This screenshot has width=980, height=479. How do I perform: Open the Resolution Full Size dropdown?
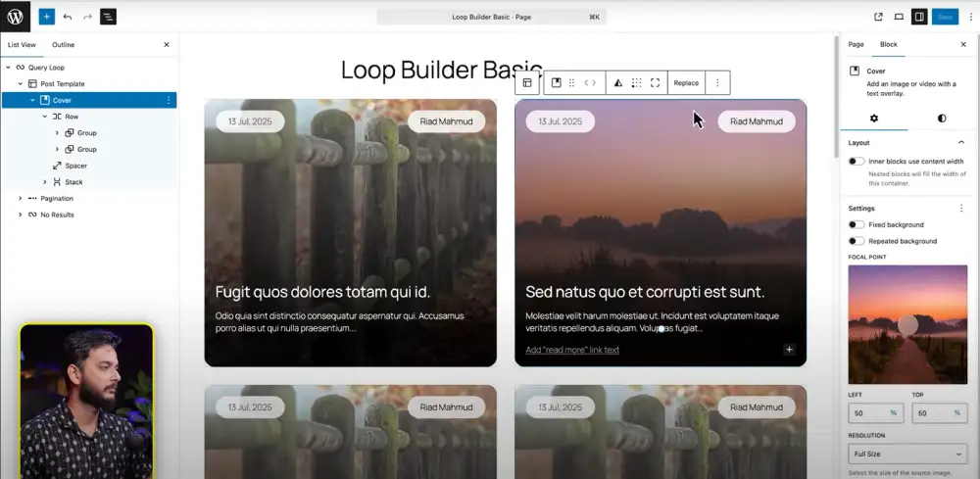907,454
